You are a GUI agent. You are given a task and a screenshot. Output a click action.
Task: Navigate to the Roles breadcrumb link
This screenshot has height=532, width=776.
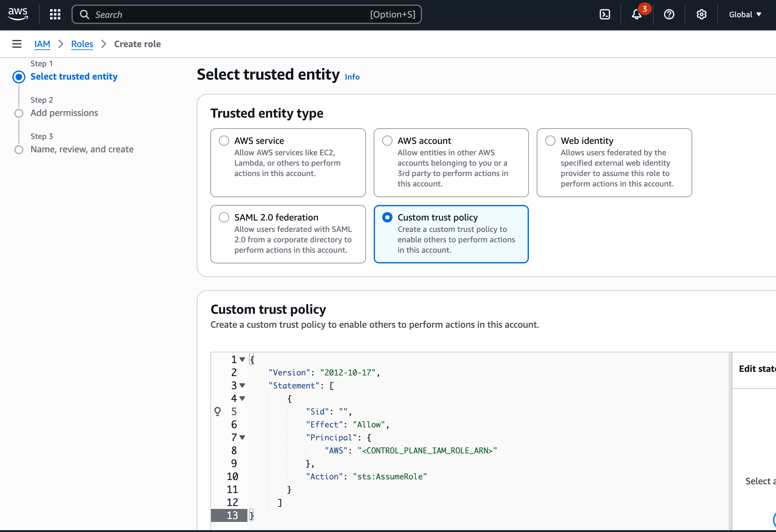click(82, 44)
